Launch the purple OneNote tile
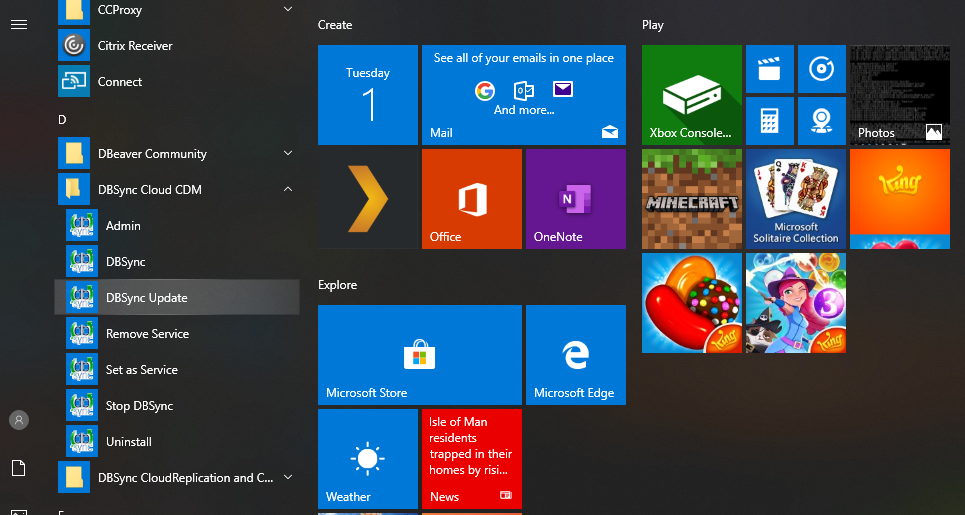 point(575,199)
